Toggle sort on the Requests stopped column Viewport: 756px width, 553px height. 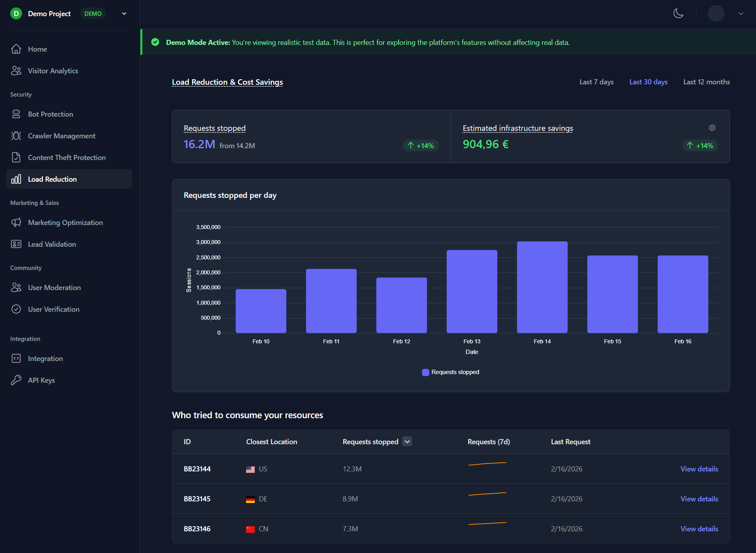coord(407,441)
